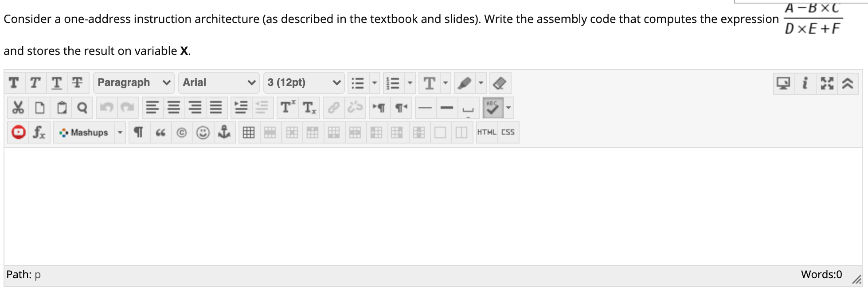Open the CSS editor
Screen dimensions: 868x303
(508, 132)
